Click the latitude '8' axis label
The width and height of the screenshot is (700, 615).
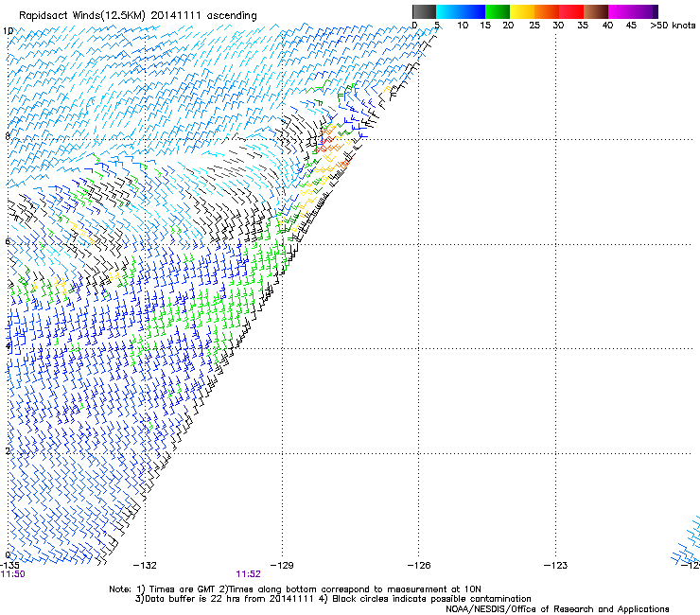pos(8,136)
